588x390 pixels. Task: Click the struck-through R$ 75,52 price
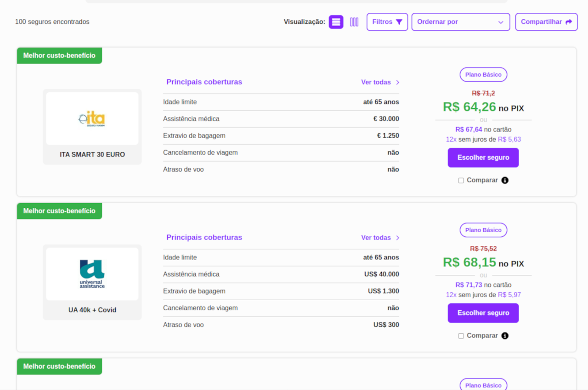click(483, 249)
